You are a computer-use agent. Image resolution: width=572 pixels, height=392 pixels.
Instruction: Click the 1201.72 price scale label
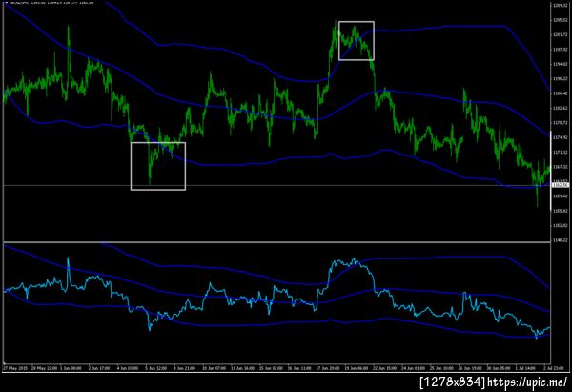[562, 34]
